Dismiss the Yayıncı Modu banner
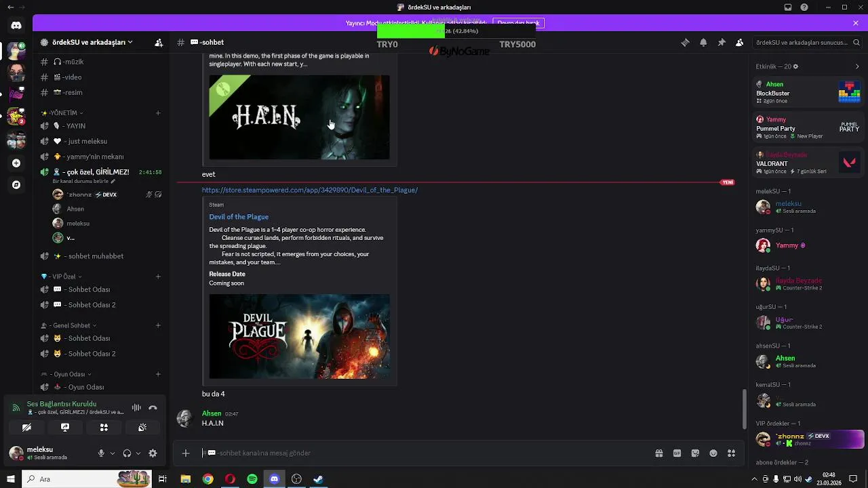The image size is (868, 488). pos(856,23)
